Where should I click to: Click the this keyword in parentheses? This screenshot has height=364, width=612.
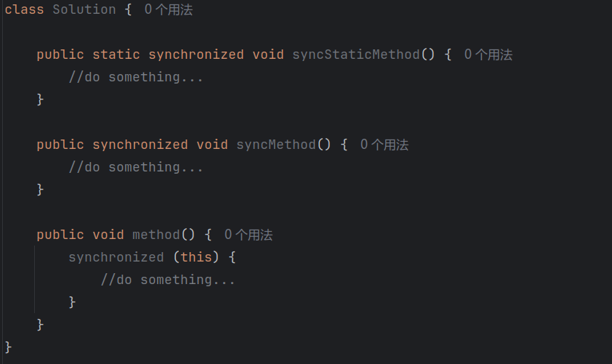coord(196,257)
